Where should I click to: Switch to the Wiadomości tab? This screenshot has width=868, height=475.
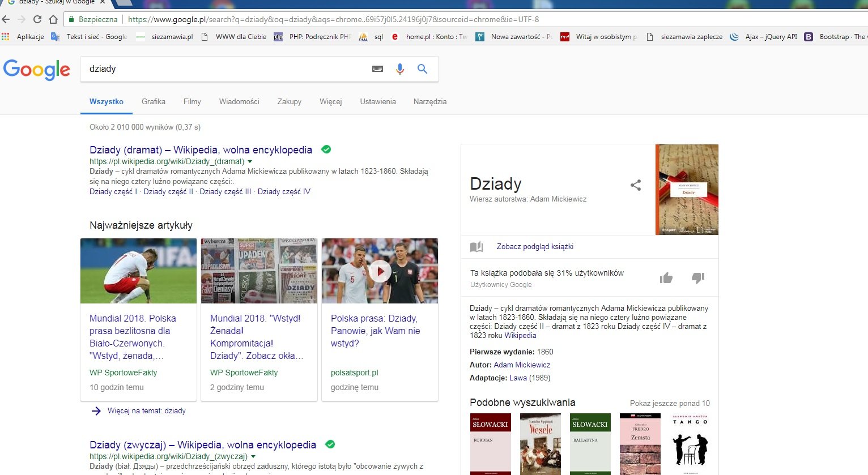tap(239, 102)
